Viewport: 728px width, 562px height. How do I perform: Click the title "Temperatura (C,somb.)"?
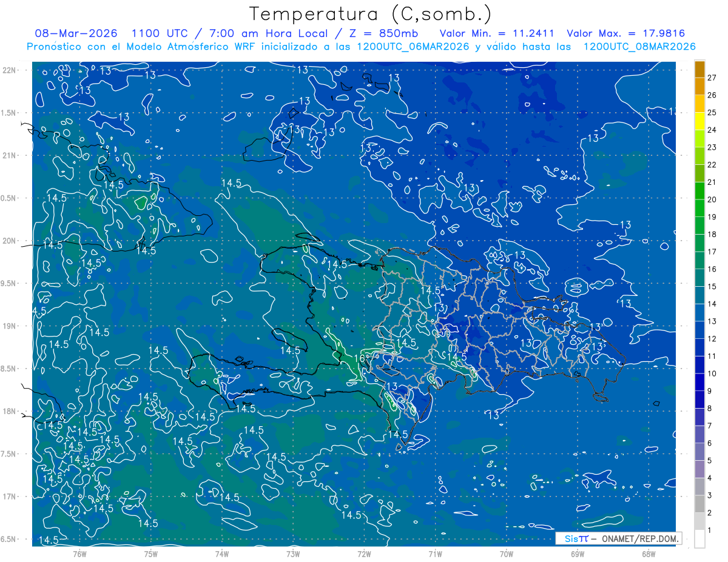371,14
